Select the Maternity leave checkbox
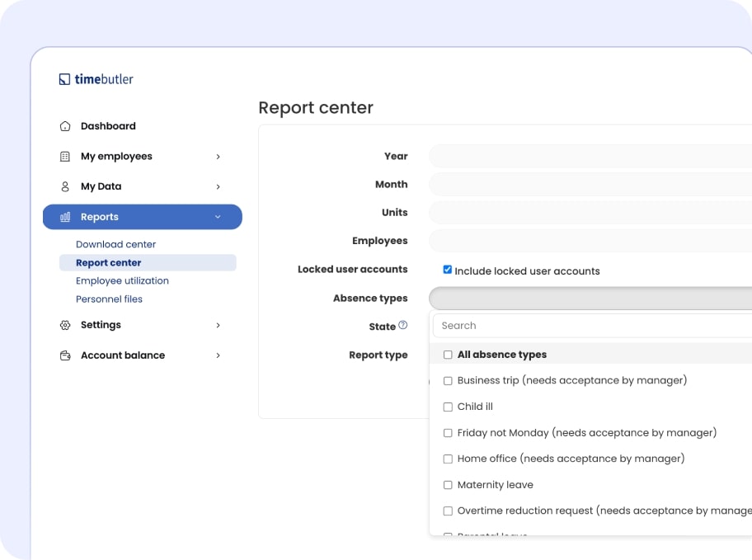This screenshot has width=752, height=560. pyautogui.click(x=448, y=485)
